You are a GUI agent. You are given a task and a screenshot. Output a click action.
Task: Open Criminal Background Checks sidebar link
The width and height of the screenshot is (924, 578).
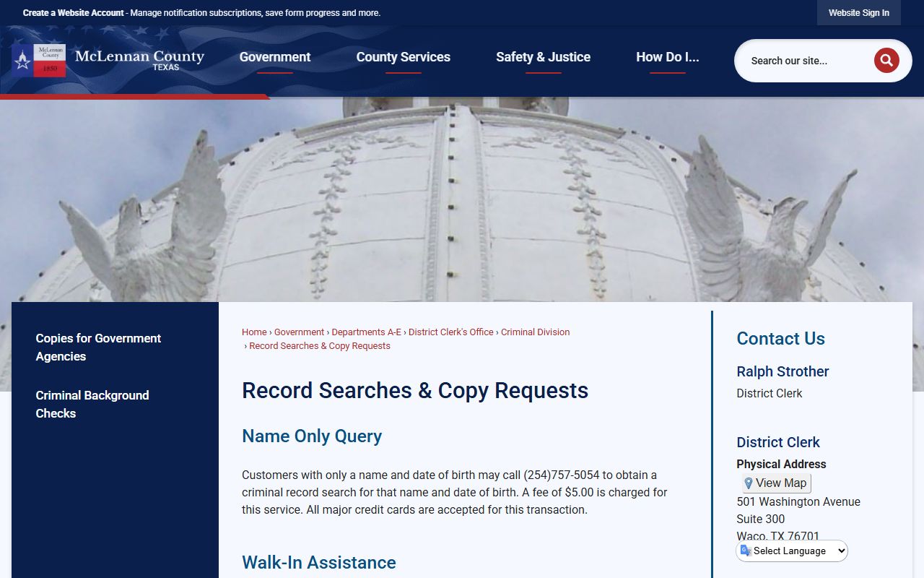(x=92, y=405)
